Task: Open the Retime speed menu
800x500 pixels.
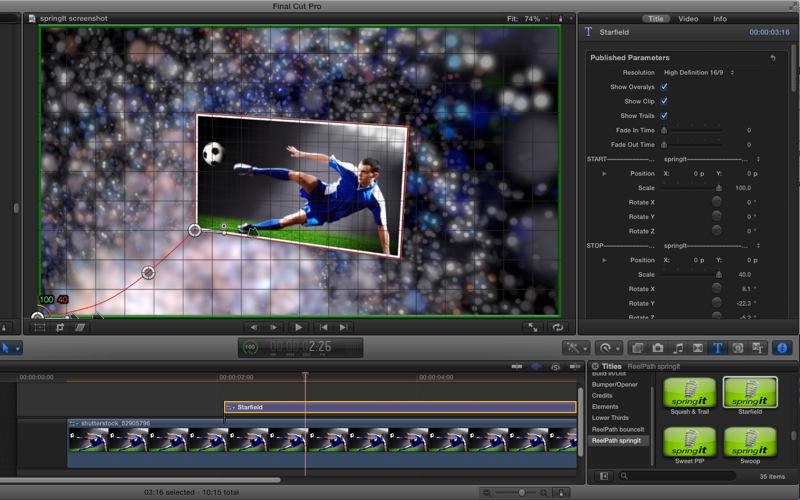Action: (608, 348)
